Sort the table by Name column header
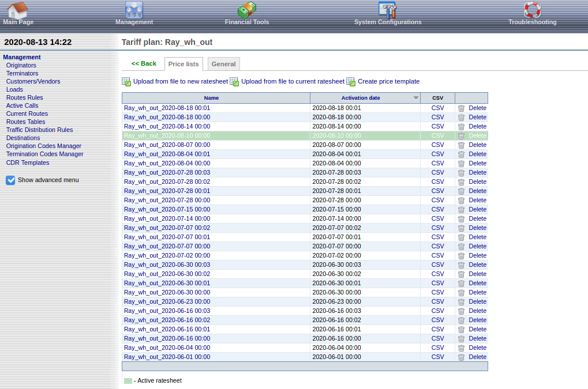The height and width of the screenshot is (389, 588). click(x=211, y=98)
